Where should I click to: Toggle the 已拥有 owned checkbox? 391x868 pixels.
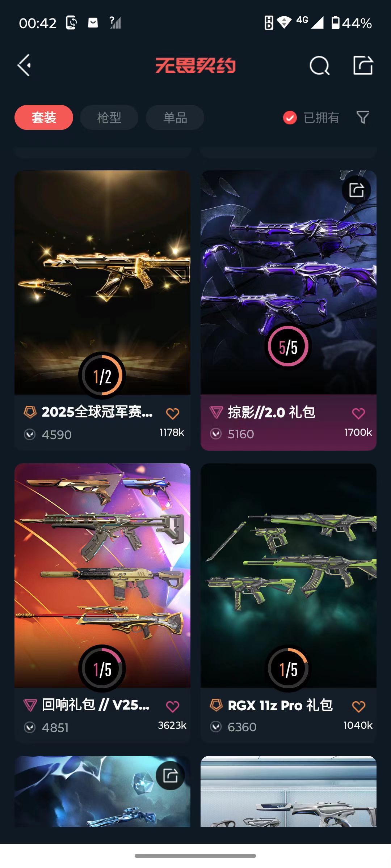(290, 118)
